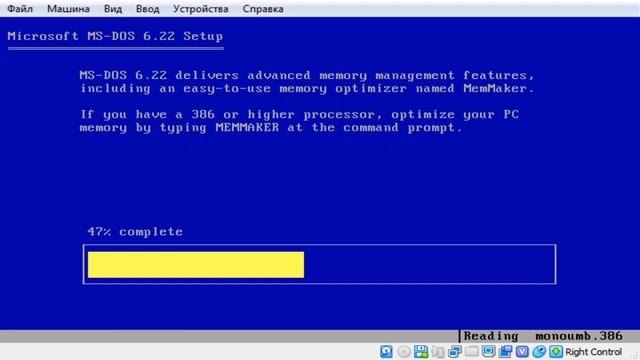Open the Машина menu
Viewport: 640px width, 360px height.
pos(68,9)
